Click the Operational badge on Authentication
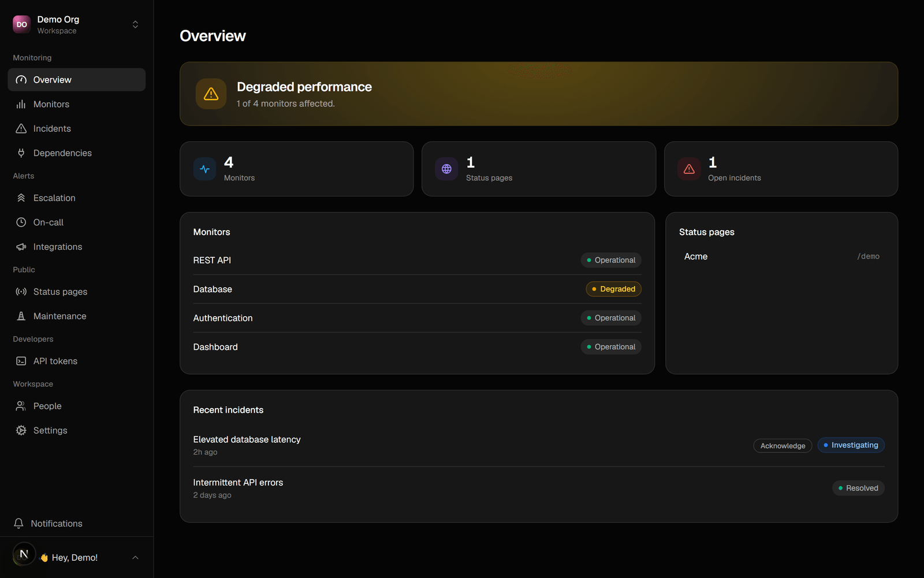 pos(611,318)
